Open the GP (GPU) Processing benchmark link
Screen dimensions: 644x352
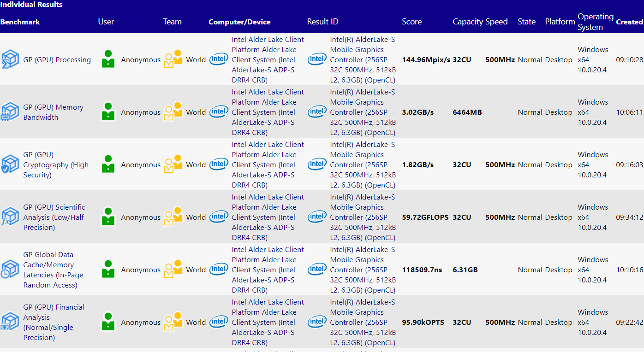pyautogui.click(x=57, y=60)
